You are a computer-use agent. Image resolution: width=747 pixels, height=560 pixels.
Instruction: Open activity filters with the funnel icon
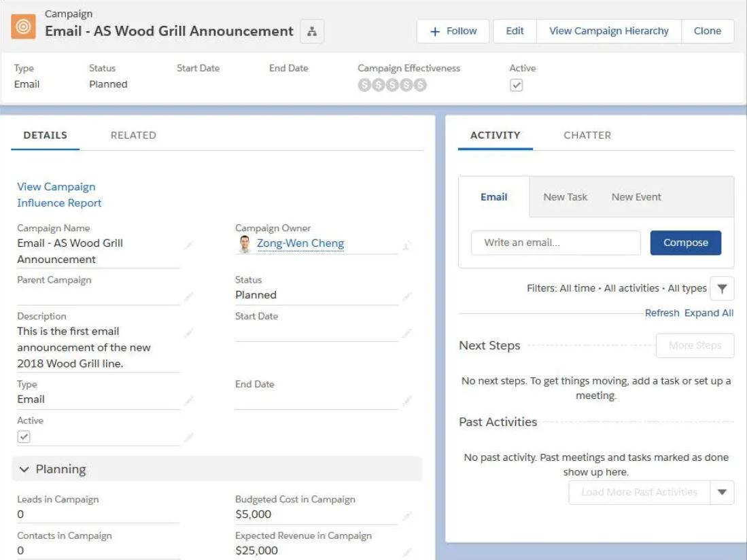(721, 288)
